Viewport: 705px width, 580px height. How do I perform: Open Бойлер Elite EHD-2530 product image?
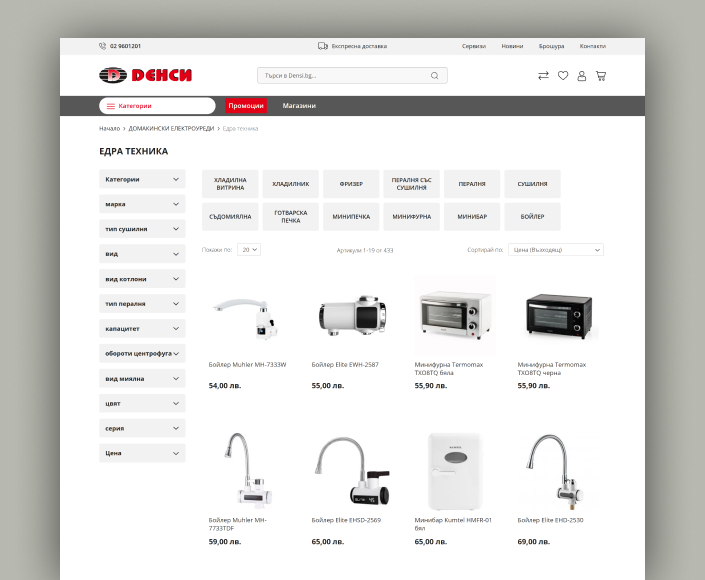pos(558,471)
